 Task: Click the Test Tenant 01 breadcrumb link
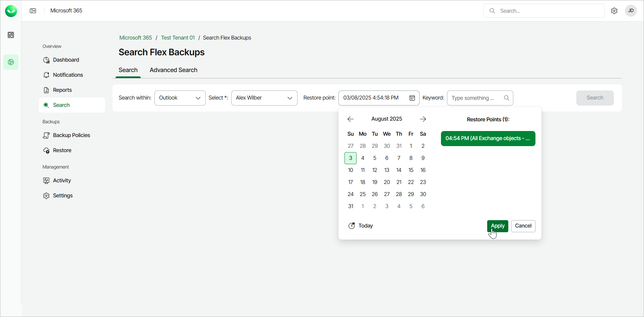pos(178,38)
